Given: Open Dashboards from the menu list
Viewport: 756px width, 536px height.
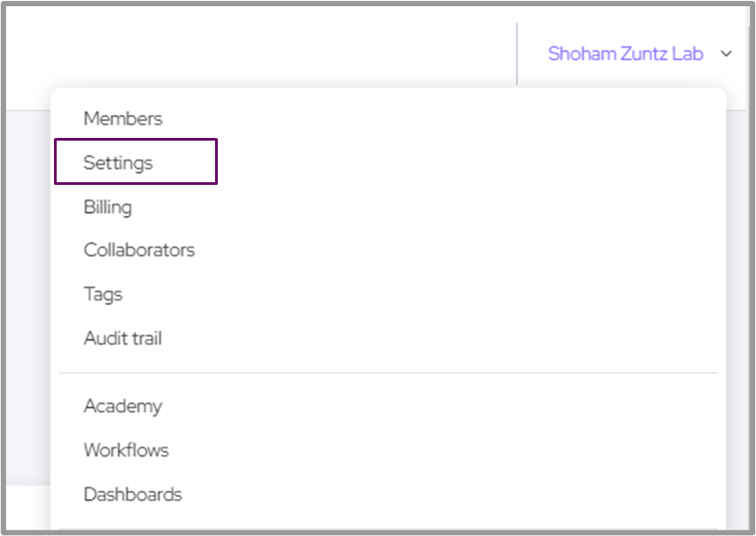Looking at the screenshot, I should point(133,494).
